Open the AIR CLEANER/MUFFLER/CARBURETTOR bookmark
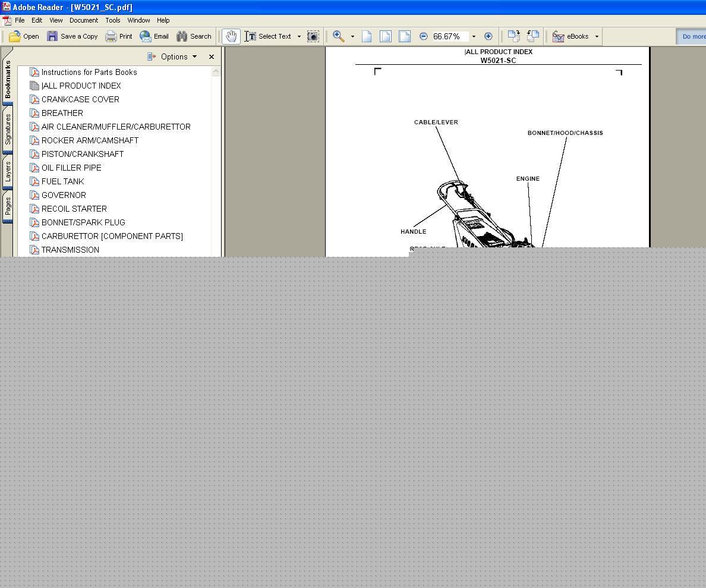The width and height of the screenshot is (706, 588). pyautogui.click(x=116, y=127)
